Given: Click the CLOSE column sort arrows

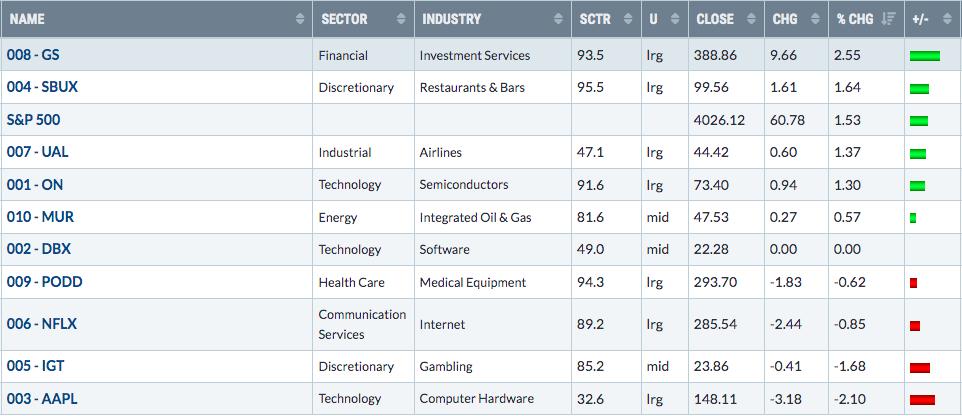Looking at the screenshot, I should click(752, 19).
